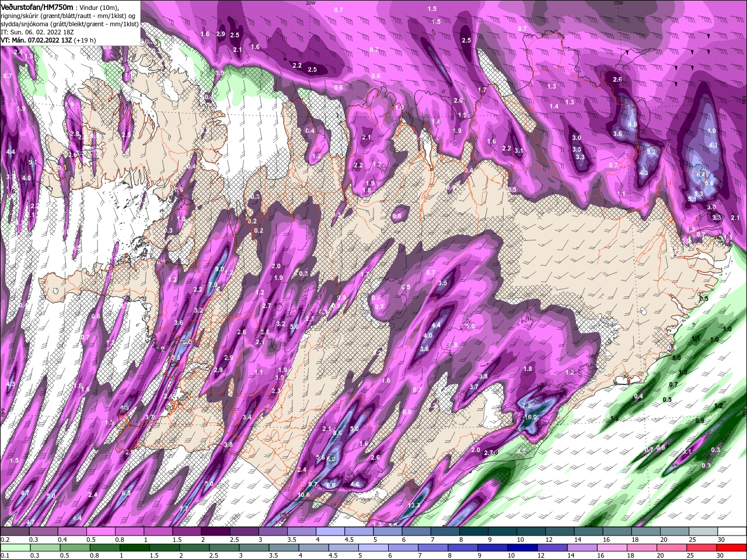Click the '7.7' precipitation value on the map

coord(183,509)
